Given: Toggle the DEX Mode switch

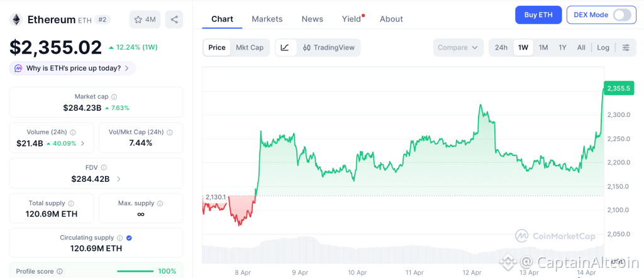Looking at the screenshot, I should (x=621, y=15).
